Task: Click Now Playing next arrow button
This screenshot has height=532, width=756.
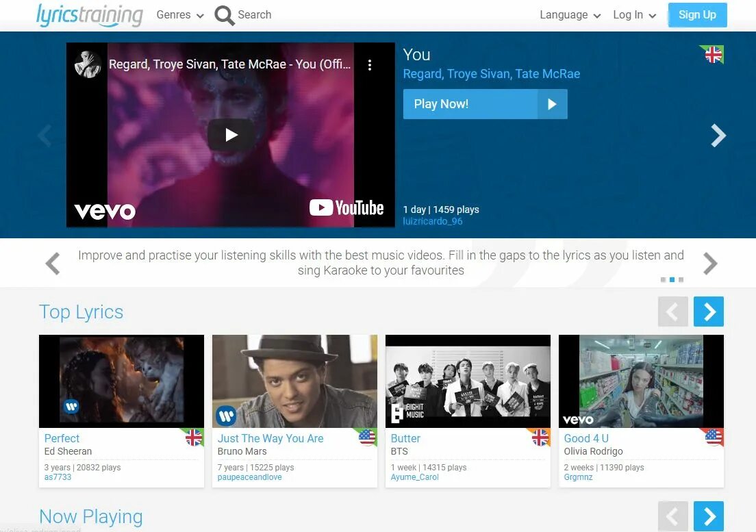Action: click(709, 516)
